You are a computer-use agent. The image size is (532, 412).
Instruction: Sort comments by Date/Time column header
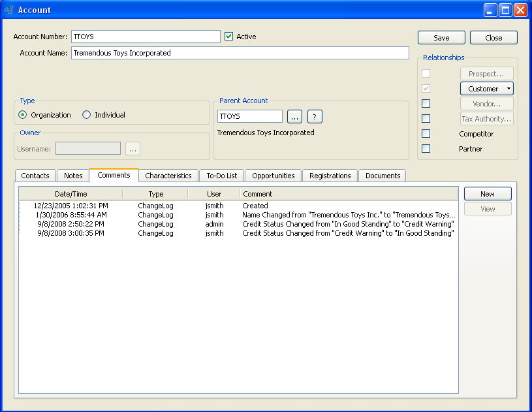[70, 194]
